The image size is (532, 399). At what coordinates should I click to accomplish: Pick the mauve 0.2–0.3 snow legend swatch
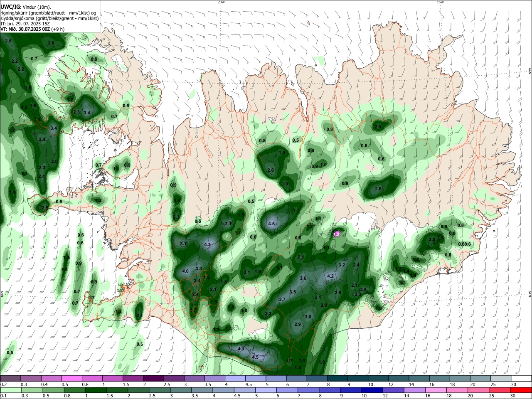click(x=10, y=378)
